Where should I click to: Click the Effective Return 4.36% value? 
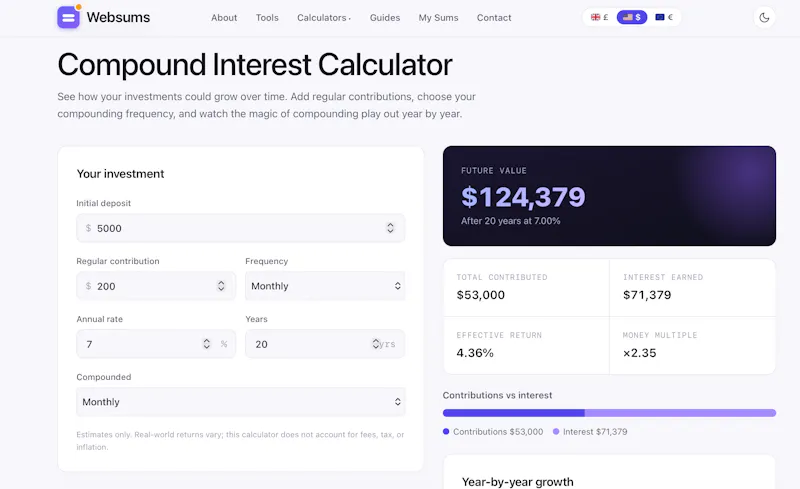coord(475,353)
